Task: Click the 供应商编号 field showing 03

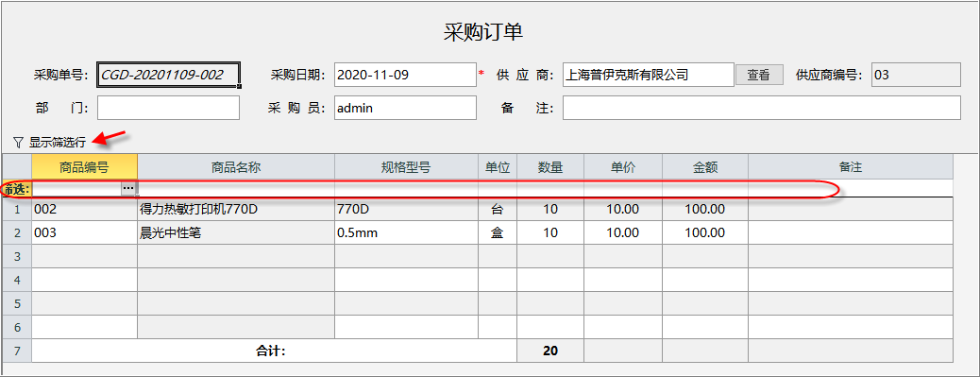Action: coord(916,75)
